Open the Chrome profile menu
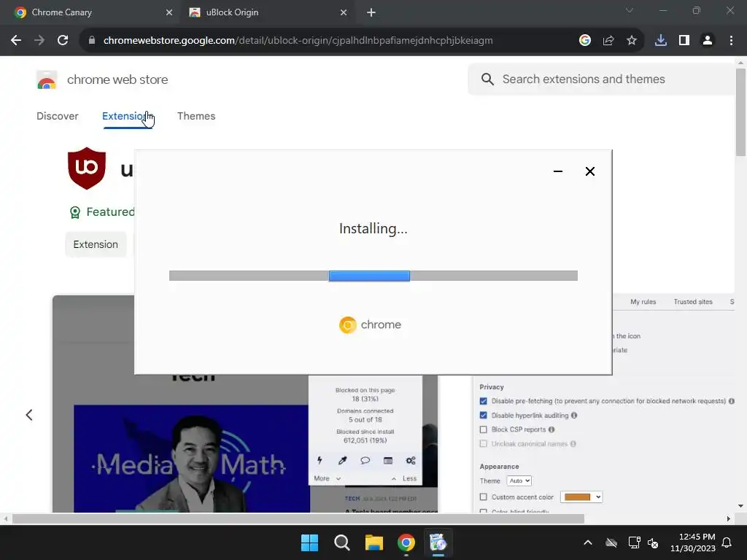Screen dimensions: 747x560 pos(708,41)
